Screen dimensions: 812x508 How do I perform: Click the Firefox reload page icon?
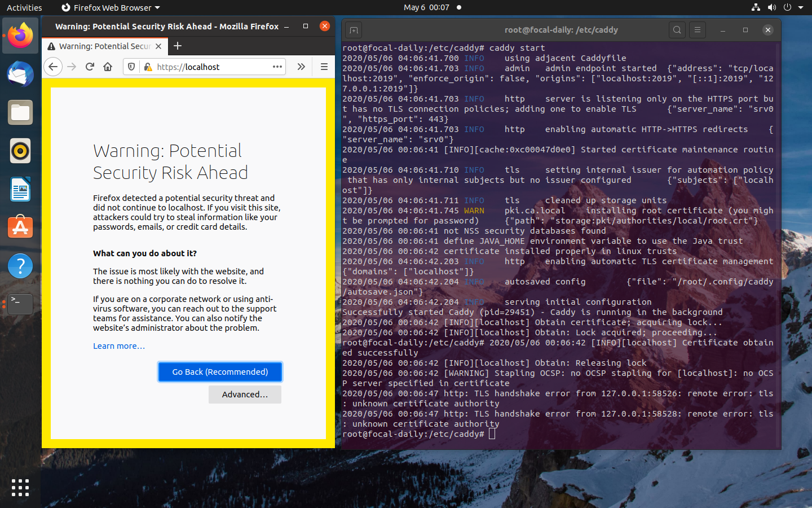(90, 67)
